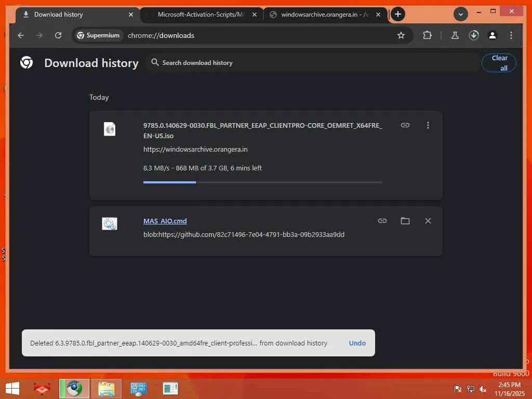Image resolution: width=532 pixels, height=399 pixels.
Task: Click the Supermium taskbar icon
Action: (x=74, y=389)
